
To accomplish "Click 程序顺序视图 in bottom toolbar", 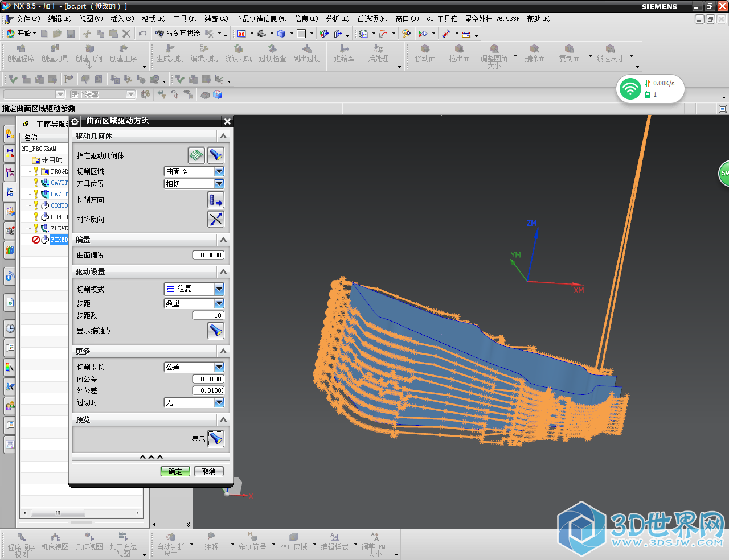I will tap(21, 545).
